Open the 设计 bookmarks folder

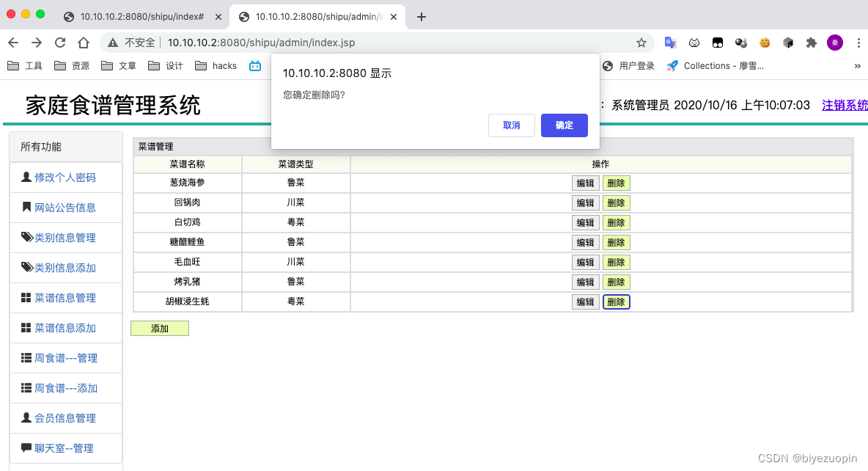(x=166, y=66)
